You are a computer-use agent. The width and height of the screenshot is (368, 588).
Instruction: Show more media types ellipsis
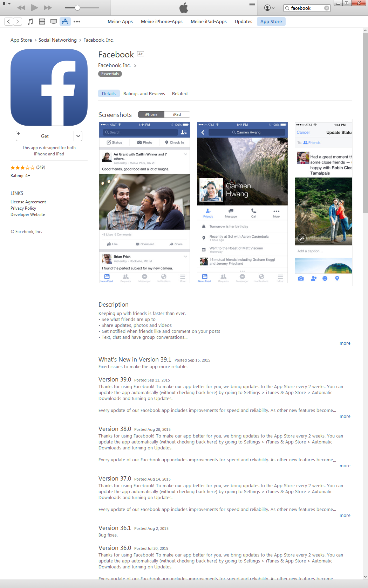click(77, 22)
